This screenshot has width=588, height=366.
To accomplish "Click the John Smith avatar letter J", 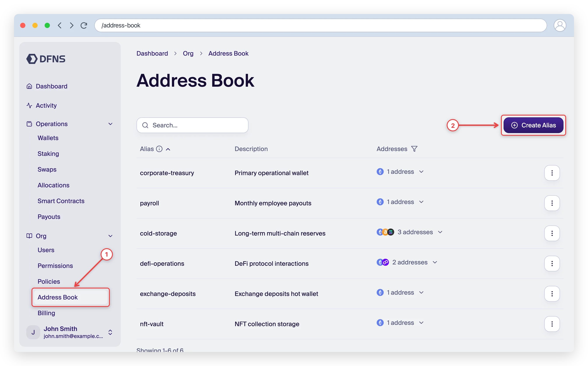I will 33,332.
